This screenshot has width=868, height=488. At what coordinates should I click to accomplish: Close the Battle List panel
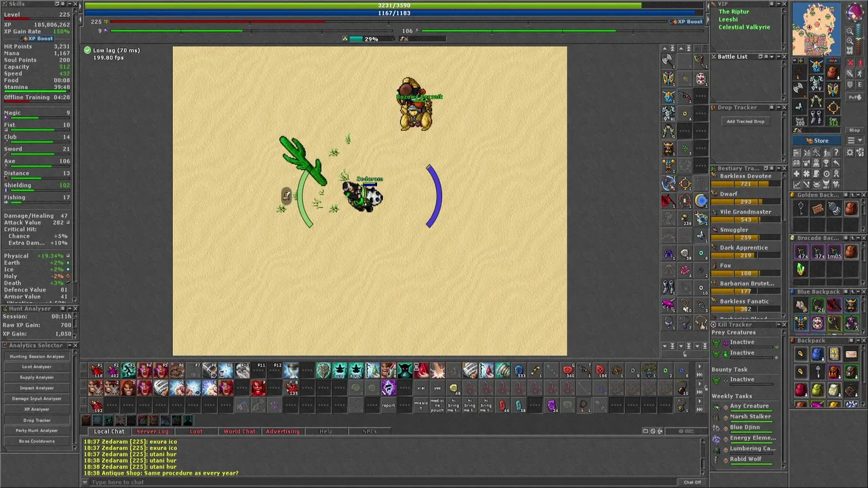coord(785,57)
